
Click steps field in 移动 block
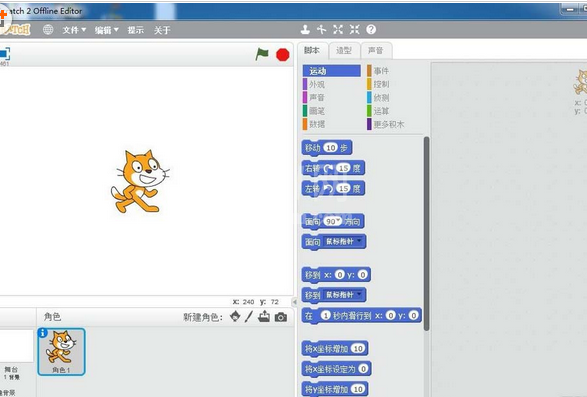tap(331, 148)
